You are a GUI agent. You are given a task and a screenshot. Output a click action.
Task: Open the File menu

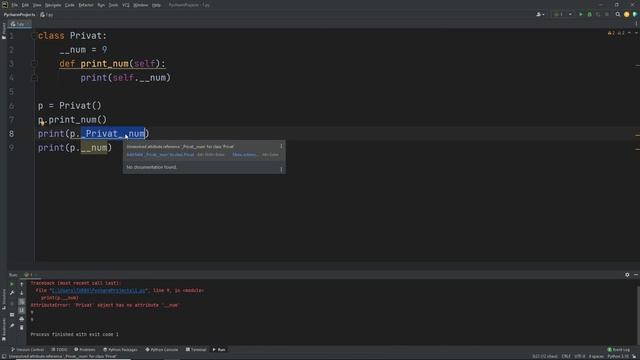coord(15,5)
